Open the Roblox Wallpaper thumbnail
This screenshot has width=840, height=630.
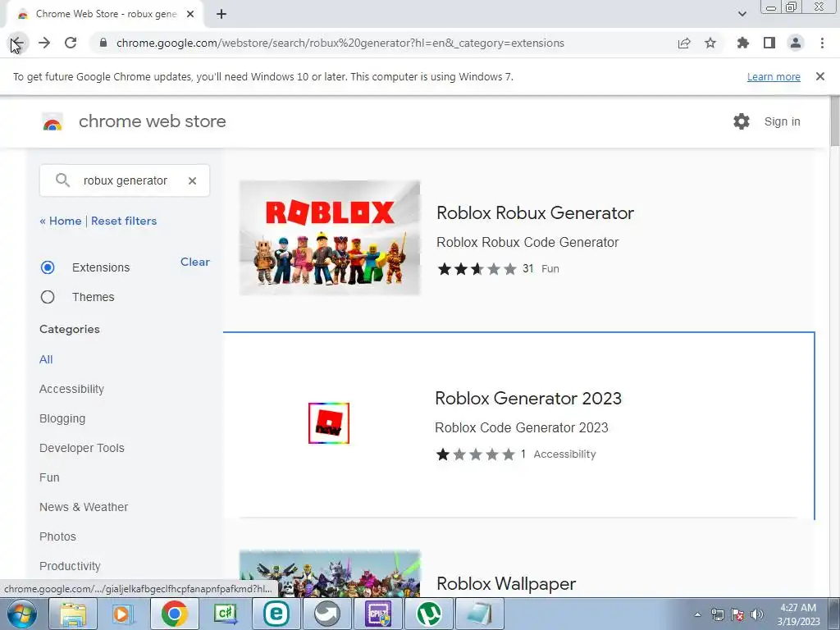coord(330,573)
